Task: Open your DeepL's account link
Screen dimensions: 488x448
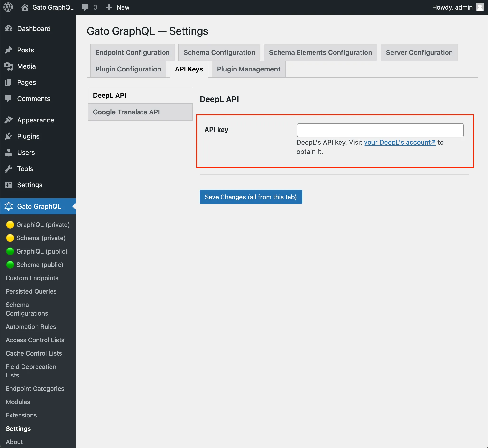Action: [x=400, y=142]
